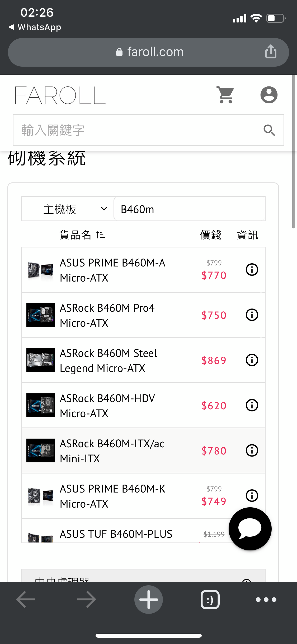Open info for ASRock B460M Pro4
Screen dimensions: 297x644
coord(252,315)
